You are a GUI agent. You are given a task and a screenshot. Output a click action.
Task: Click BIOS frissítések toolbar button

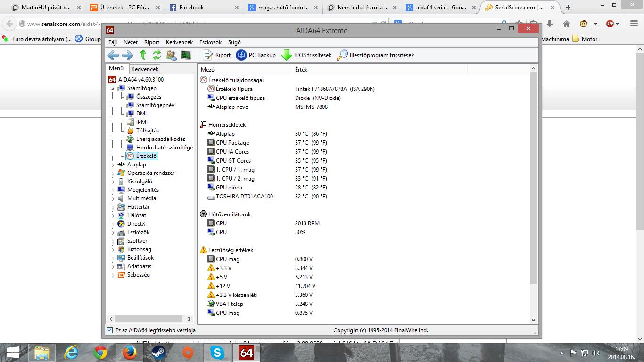306,55
